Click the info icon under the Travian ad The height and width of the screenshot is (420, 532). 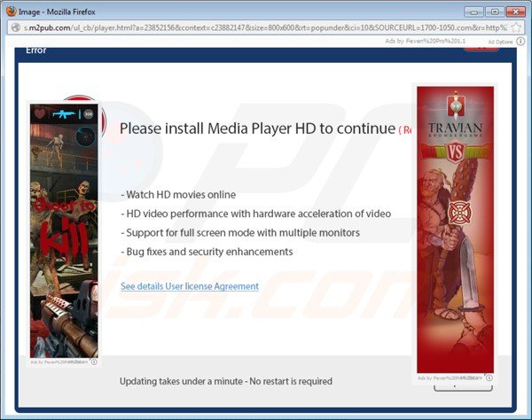489,377
